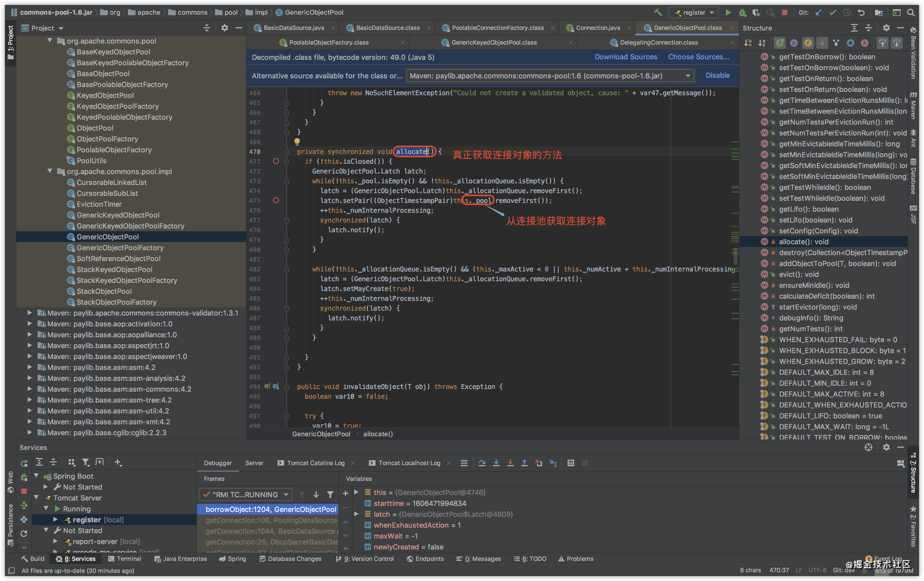
Task: Click Step Over in debugger toolbar
Action: point(482,463)
